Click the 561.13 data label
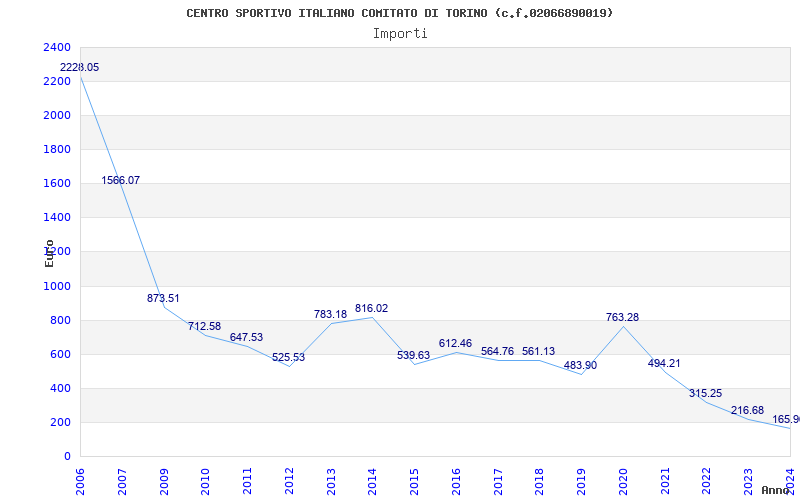The image size is (800, 500). [x=538, y=352]
